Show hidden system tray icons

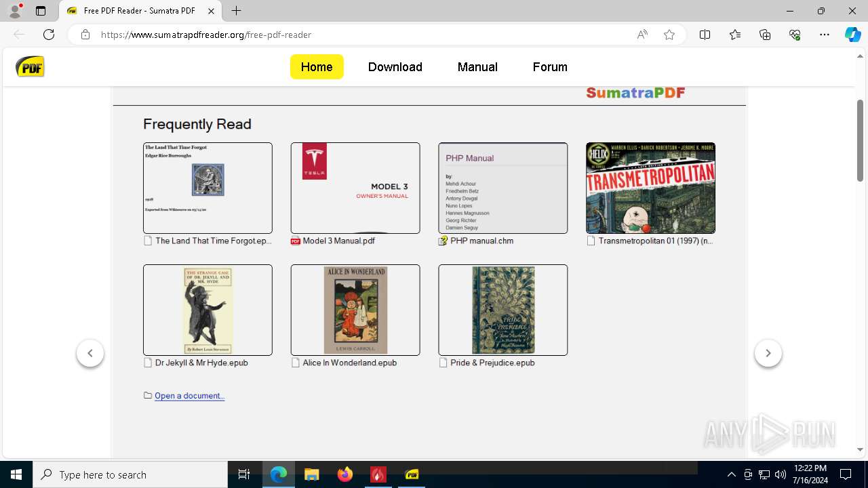(731, 474)
